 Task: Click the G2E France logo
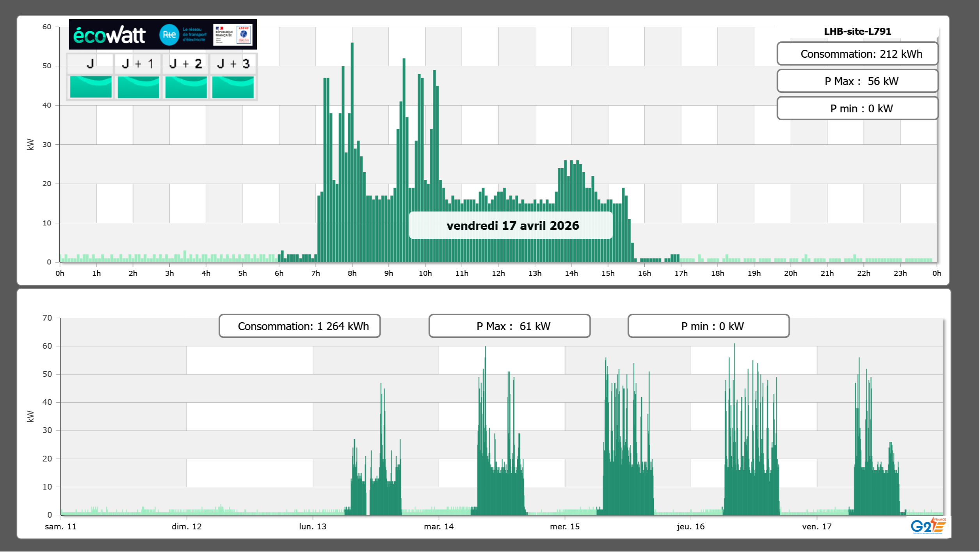[x=928, y=525]
